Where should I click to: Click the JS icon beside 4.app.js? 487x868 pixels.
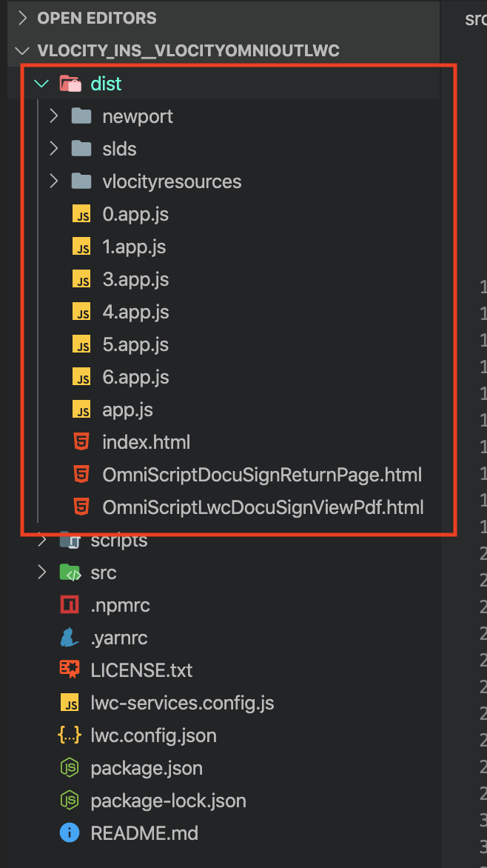(81, 313)
